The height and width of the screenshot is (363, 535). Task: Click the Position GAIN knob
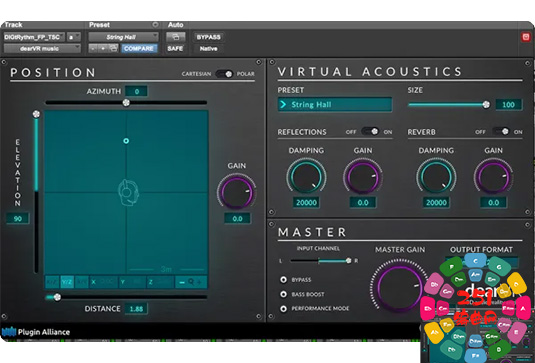click(x=236, y=192)
